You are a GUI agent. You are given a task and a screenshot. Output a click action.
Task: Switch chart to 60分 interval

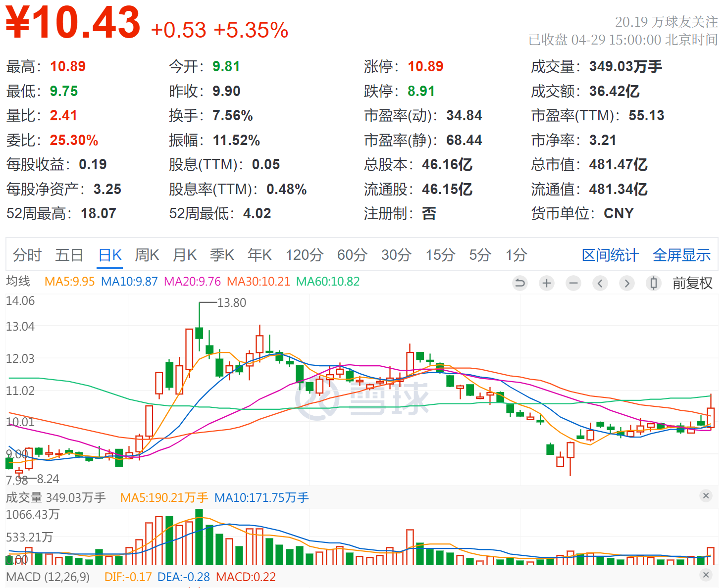pyautogui.click(x=352, y=255)
